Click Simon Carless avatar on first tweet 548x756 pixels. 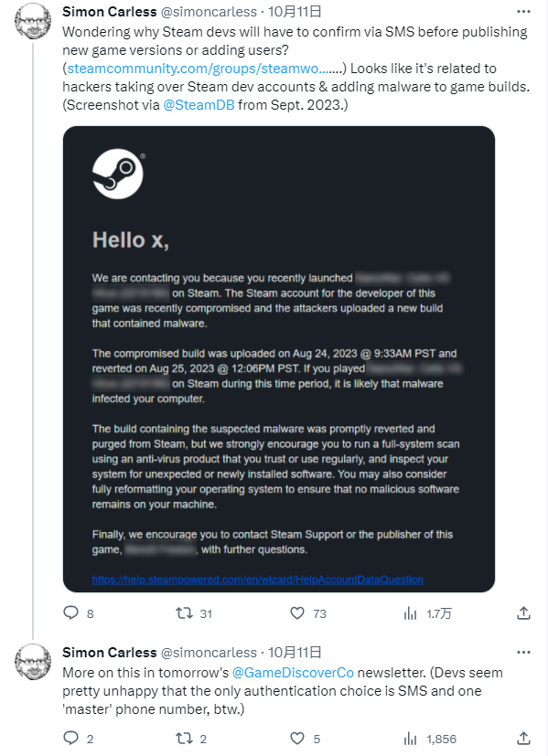click(x=33, y=22)
